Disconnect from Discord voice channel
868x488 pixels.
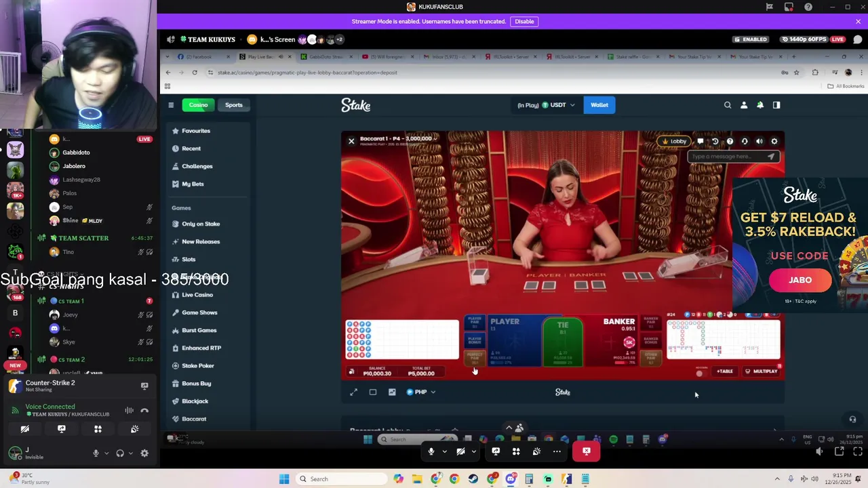[144, 410]
